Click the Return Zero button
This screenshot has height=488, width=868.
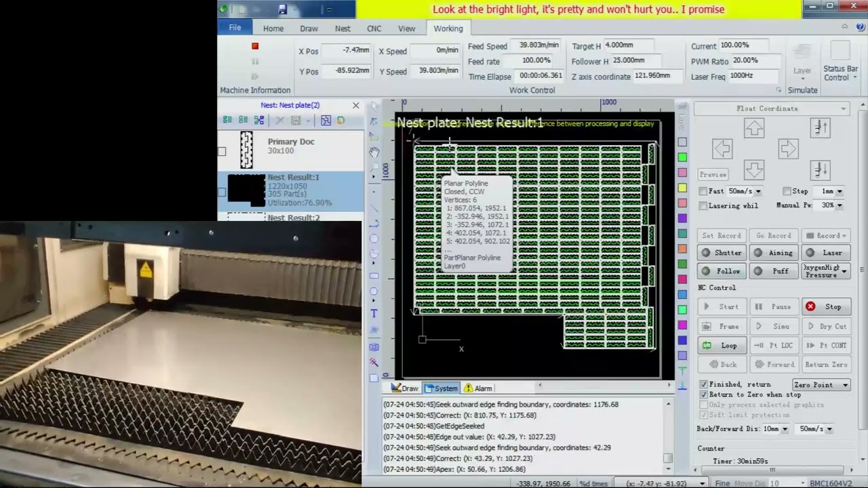(x=825, y=365)
